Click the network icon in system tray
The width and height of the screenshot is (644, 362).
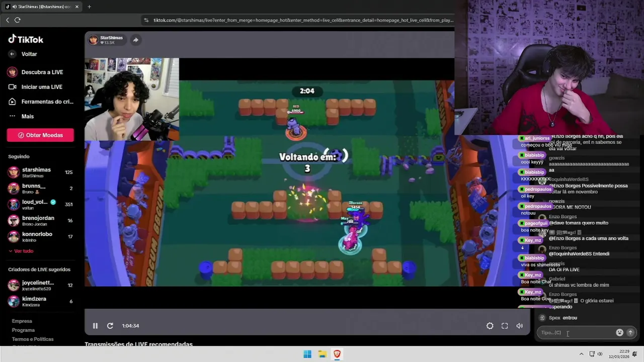[592, 354]
